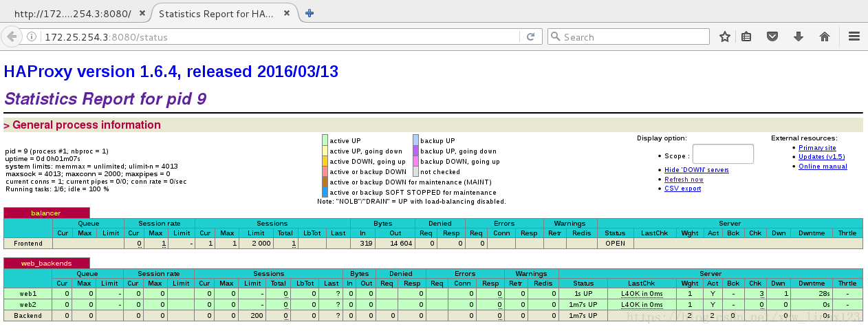Click the backup UP blue legend swatch
This screenshot has width=868, height=331.
point(415,140)
